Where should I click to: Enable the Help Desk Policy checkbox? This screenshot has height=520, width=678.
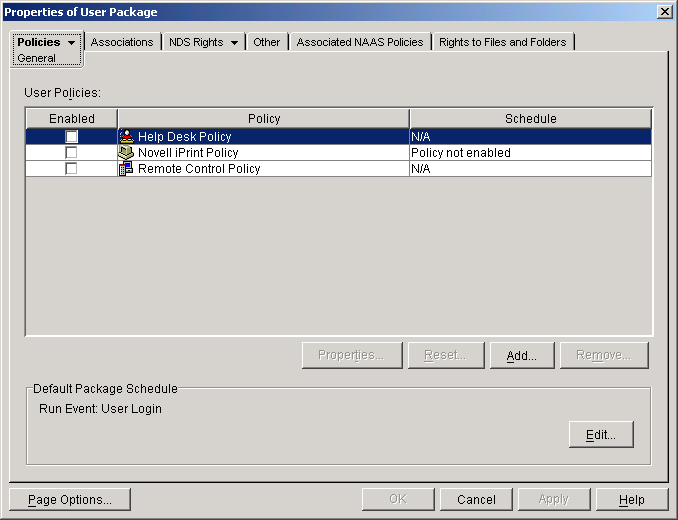click(x=71, y=137)
